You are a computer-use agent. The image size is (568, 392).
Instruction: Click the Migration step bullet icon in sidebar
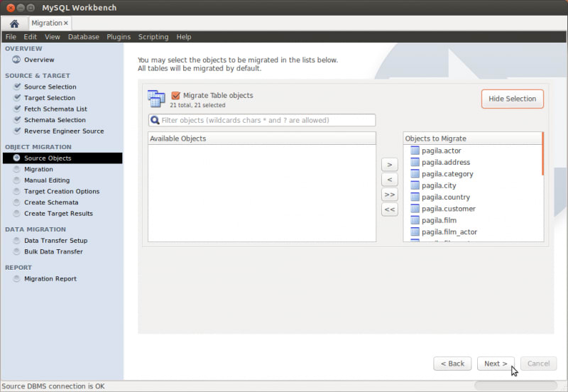pyautogui.click(x=16, y=169)
